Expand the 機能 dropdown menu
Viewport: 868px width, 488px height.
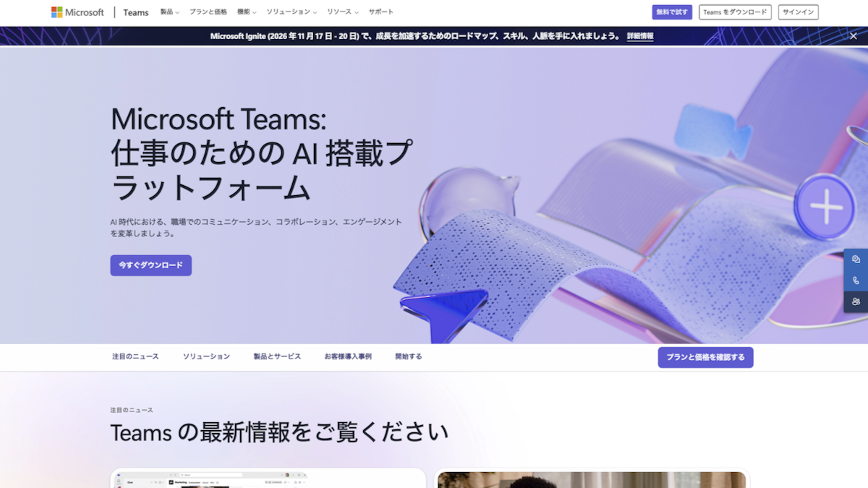pos(247,12)
